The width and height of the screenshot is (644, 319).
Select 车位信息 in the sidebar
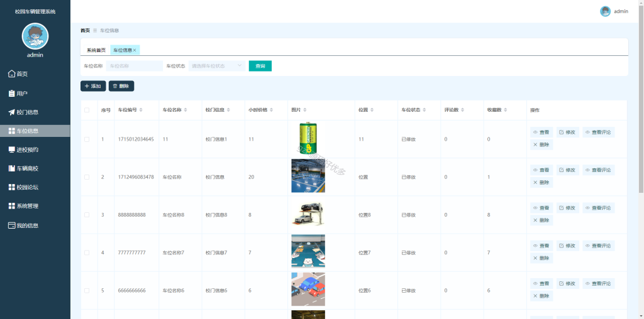tap(35, 131)
